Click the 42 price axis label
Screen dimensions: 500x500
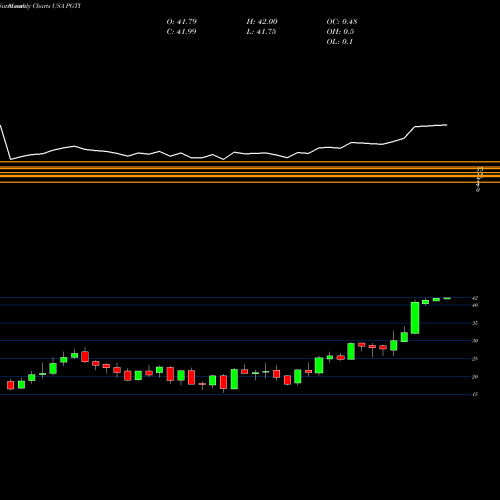[x=475, y=298]
